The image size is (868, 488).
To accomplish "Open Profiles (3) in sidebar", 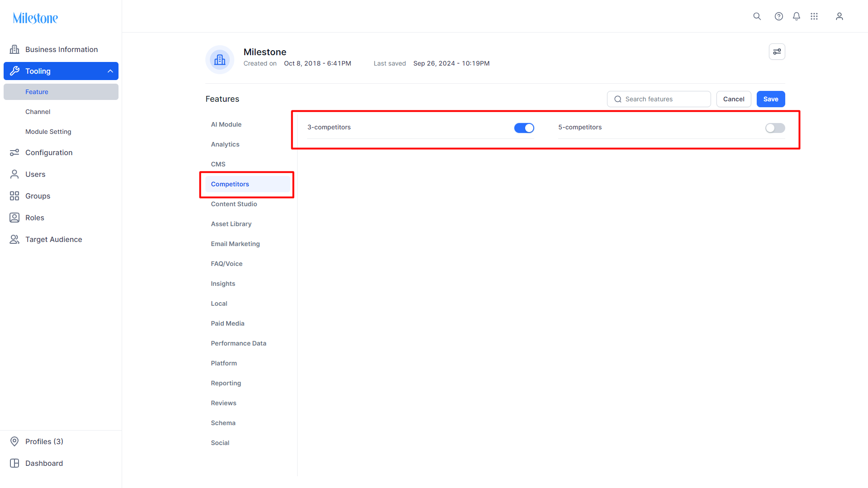I will [61, 441].
